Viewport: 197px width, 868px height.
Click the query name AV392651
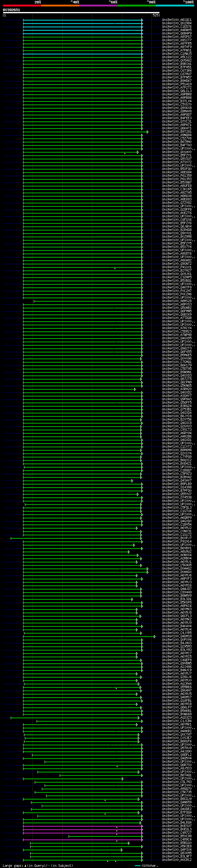click(11, 10)
